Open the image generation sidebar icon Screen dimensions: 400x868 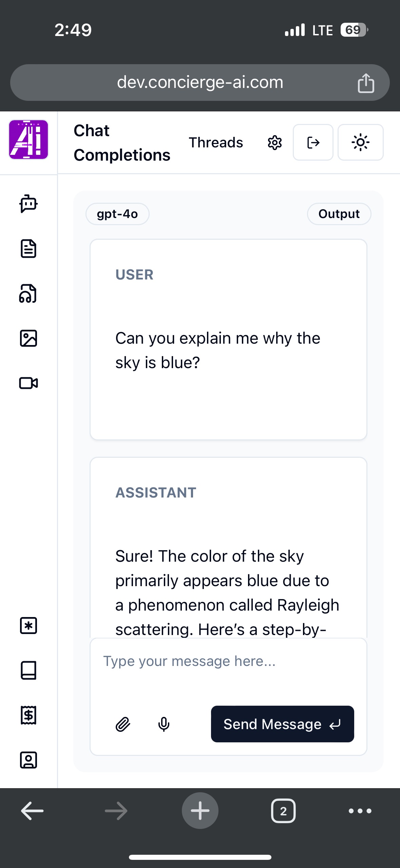pos(28,338)
